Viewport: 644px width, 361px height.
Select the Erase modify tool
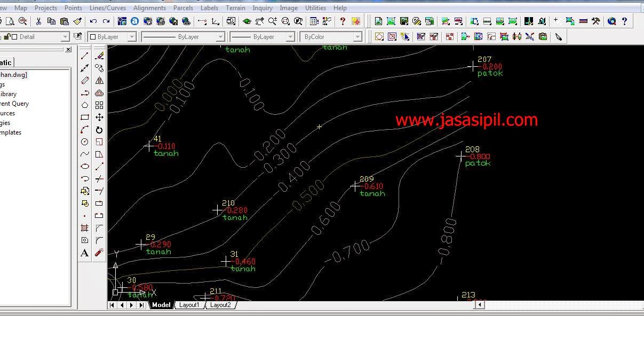pyautogui.click(x=99, y=56)
